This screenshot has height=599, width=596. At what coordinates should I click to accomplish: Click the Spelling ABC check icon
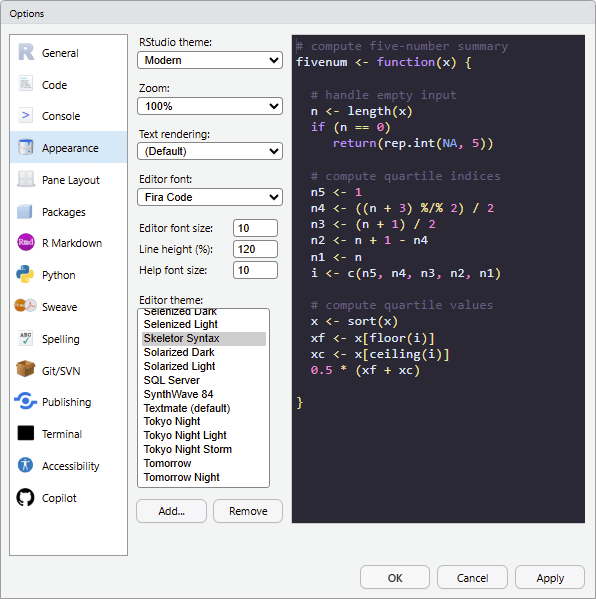click(26, 338)
